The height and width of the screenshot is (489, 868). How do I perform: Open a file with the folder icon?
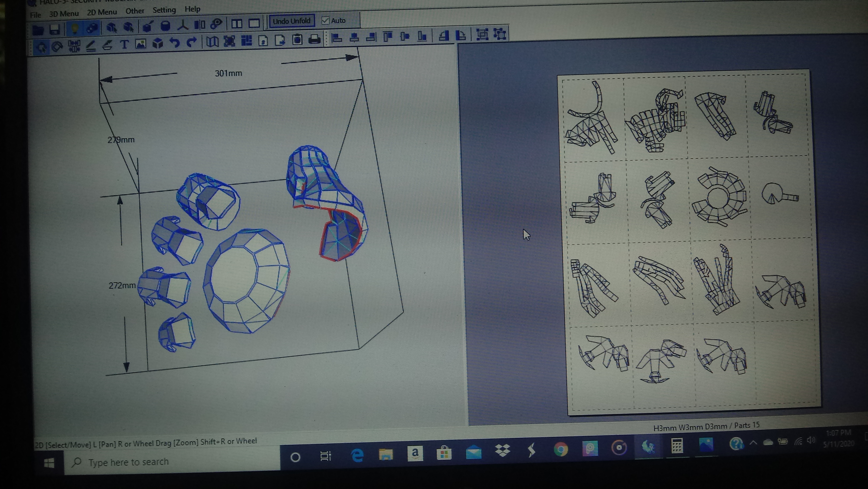pyautogui.click(x=38, y=30)
